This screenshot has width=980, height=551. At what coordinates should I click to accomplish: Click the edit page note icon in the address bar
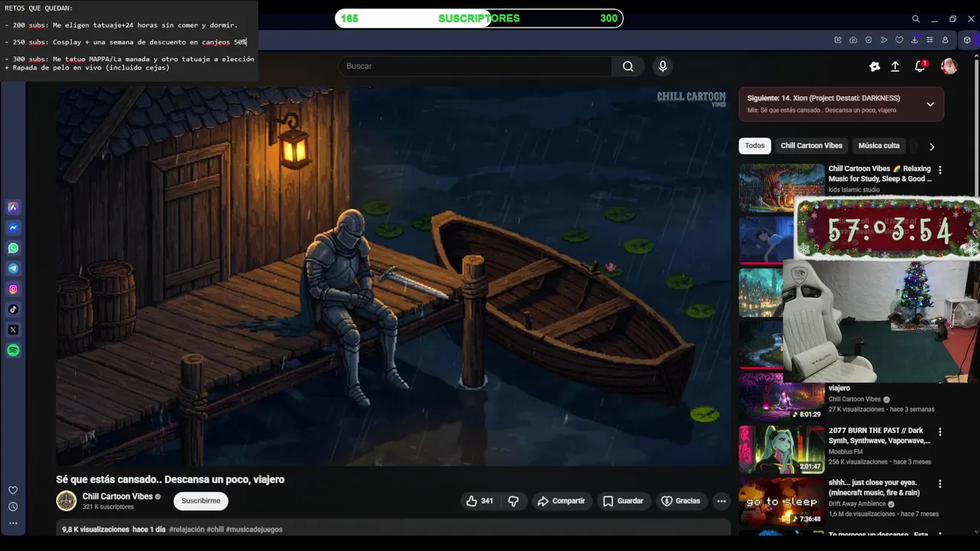click(x=838, y=40)
